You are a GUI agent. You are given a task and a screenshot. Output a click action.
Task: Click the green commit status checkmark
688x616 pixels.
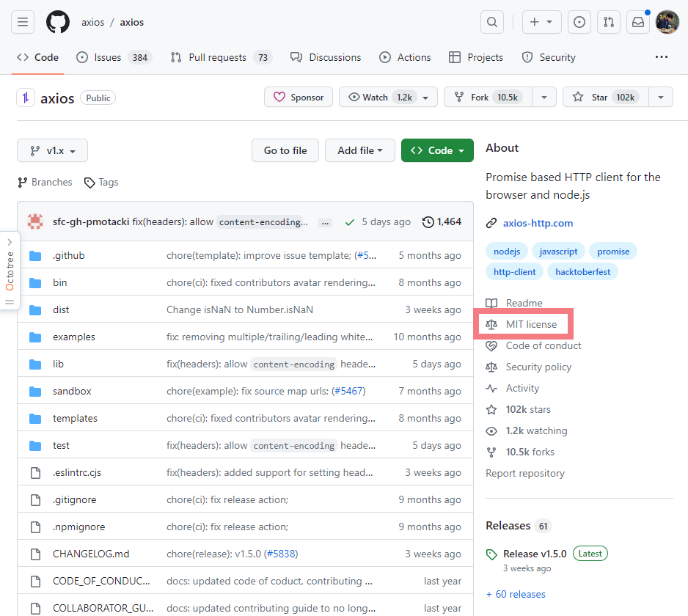click(x=350, y=222)
